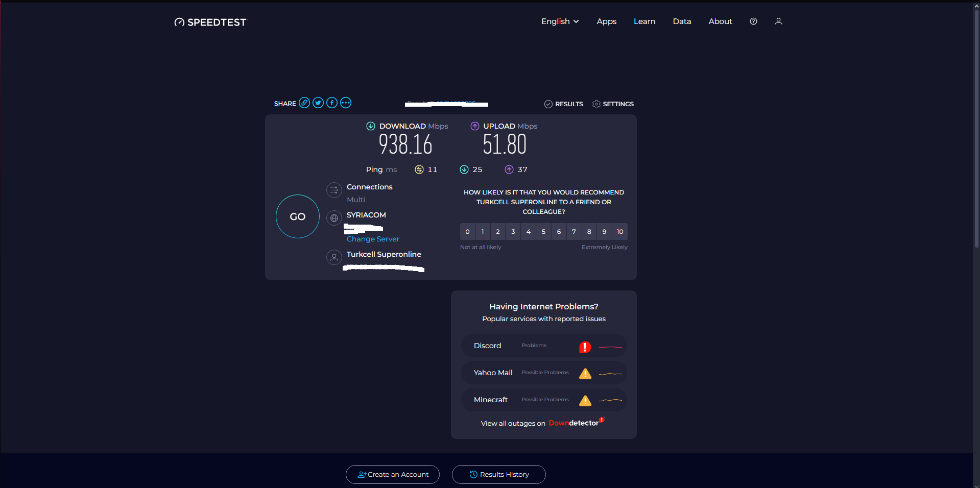The height and width of the screenshot is (488, 980).
Task: Share result on Facebook
Action: [332, 103]
